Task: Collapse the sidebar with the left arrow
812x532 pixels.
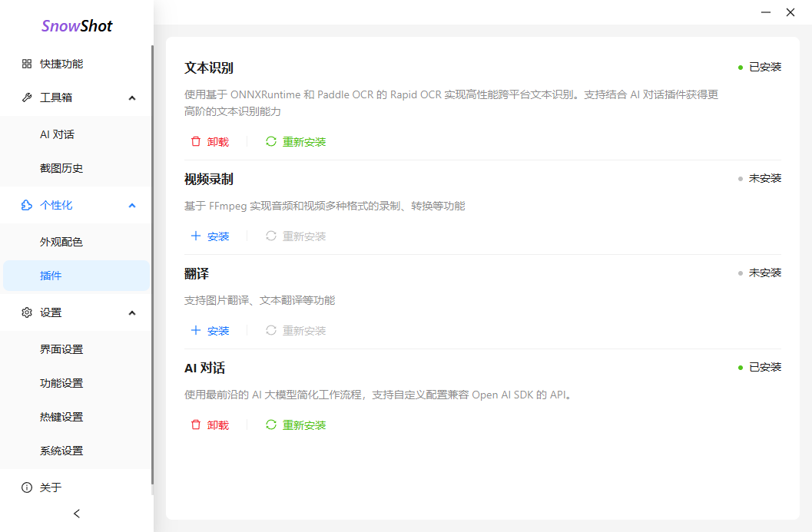Action: [x=77, y=514]
